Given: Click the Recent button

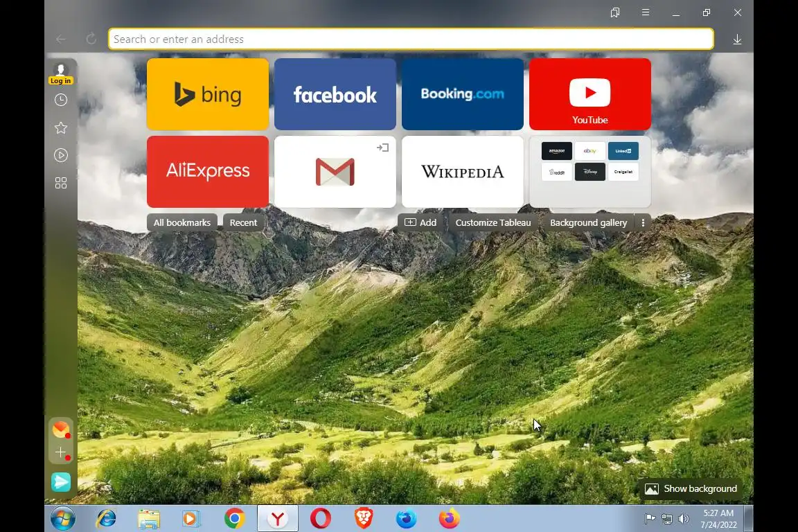Looking at the screenshot, I should [x=243, y=222].
